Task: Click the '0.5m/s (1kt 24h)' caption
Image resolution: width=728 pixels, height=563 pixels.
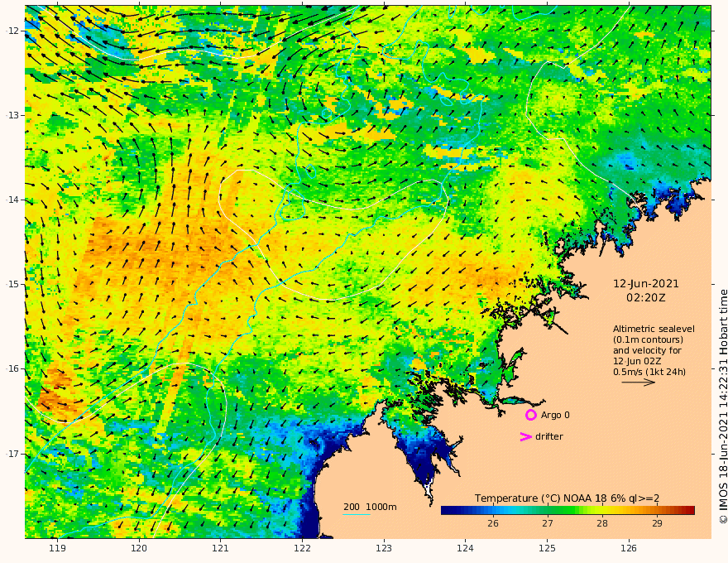Action: pos(649,372)
